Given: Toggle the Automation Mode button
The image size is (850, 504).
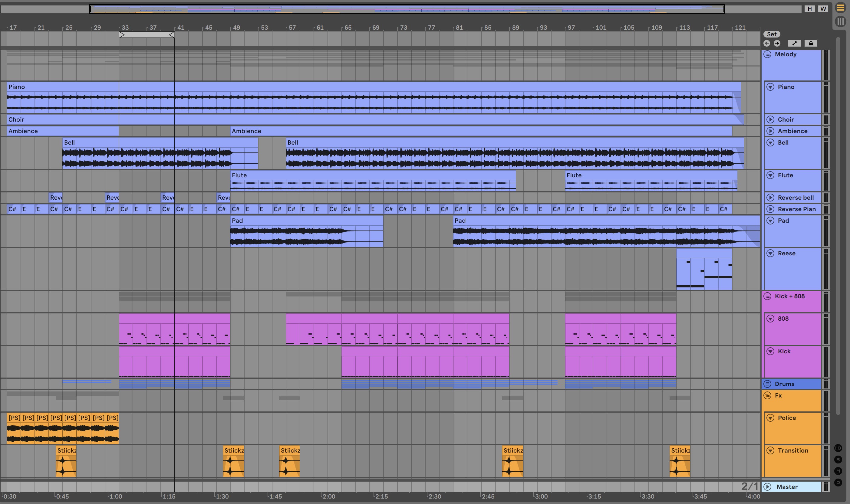Looking at the screenshot, I should point(794,43).
